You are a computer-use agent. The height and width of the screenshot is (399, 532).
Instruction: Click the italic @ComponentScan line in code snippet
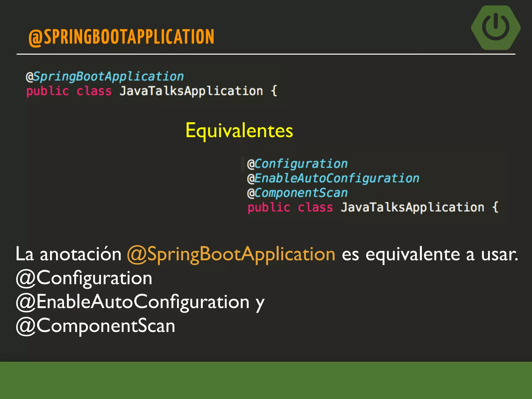click(x=297, y=193)
